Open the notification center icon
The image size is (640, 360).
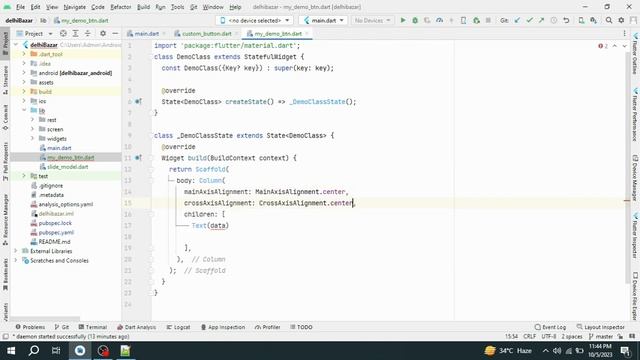click(625, 351)
